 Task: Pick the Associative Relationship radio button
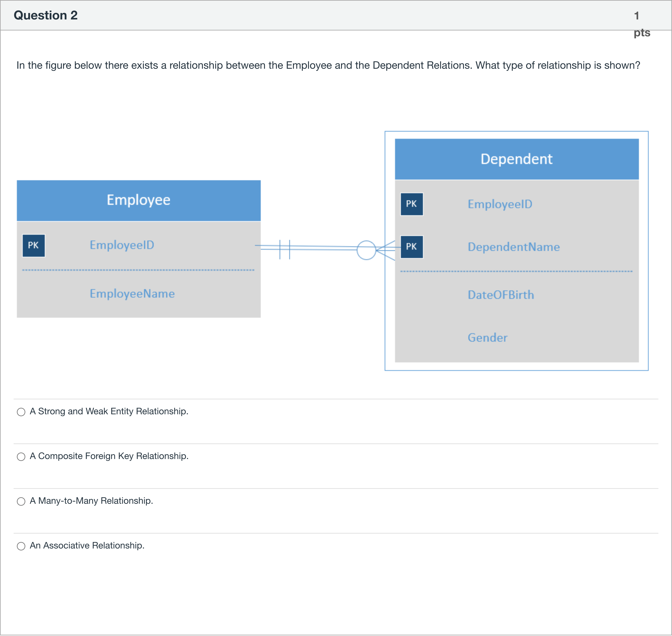tap(21, 546)
